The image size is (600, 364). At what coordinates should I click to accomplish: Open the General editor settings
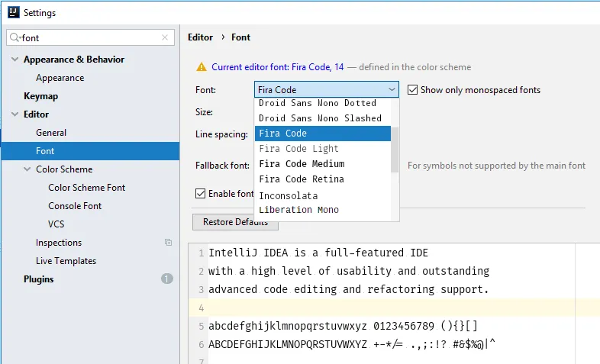click(51, 133)
